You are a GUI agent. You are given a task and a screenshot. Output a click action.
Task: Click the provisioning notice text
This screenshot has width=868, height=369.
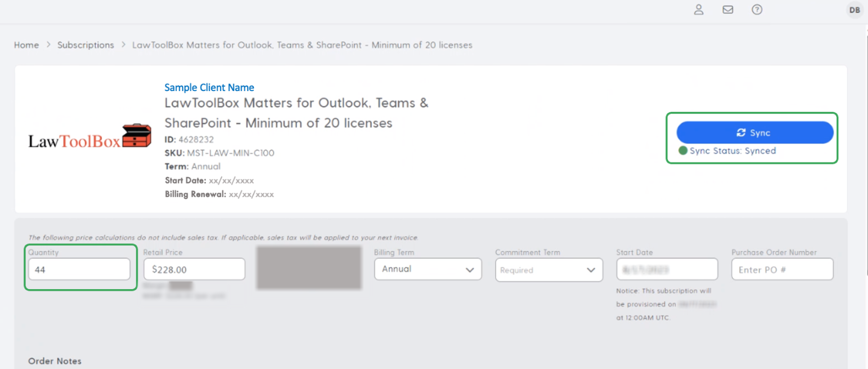click(x=666, y=304)
